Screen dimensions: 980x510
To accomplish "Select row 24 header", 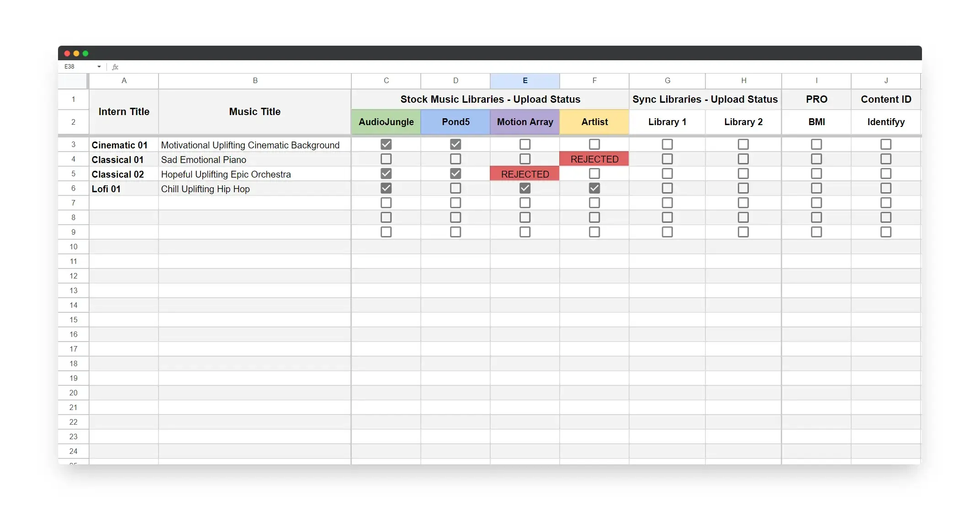I will 73,451.
